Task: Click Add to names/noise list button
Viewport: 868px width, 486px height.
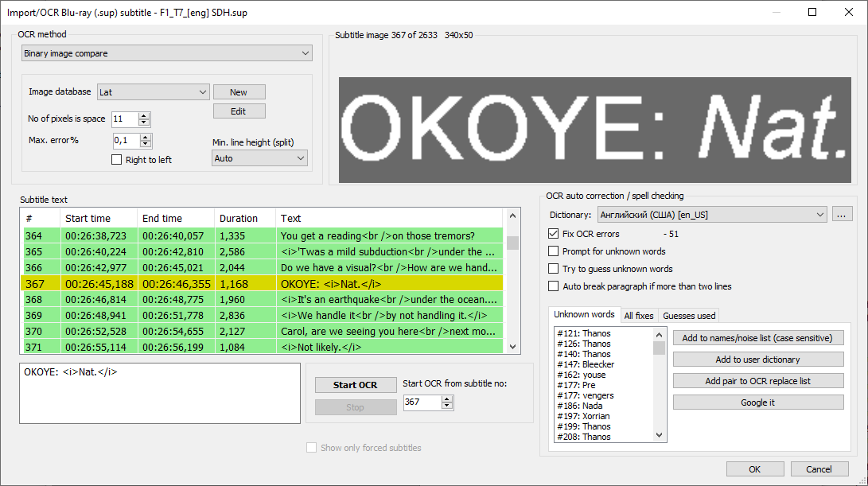Action: [x=757, y=337]
